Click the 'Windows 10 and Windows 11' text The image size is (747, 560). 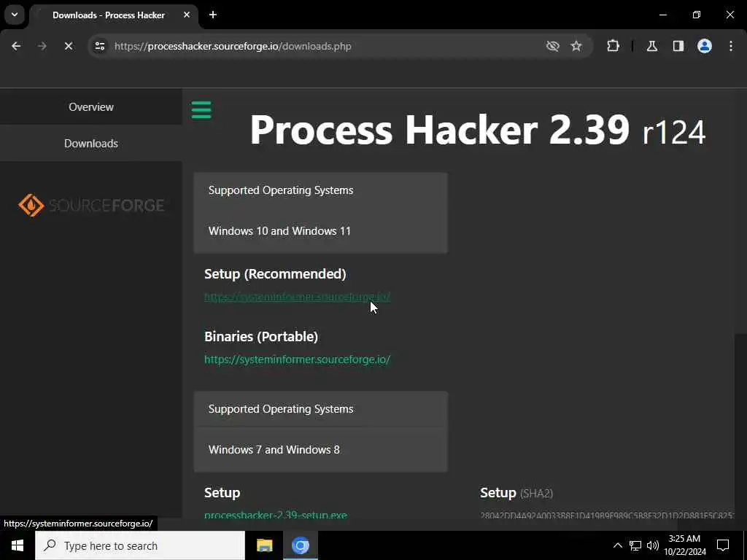pos(279,231)
